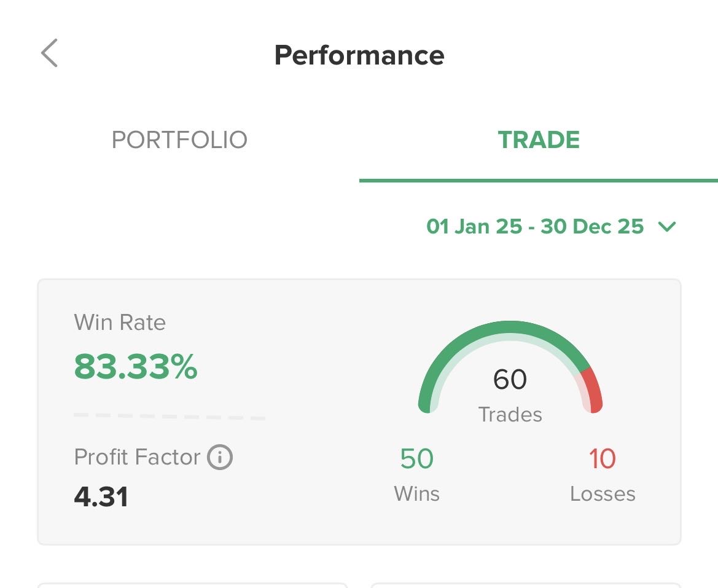This screenshot has width=718, height=588.
Task: Tap the 60 trades count in gauge
Action: click(510, 379)
